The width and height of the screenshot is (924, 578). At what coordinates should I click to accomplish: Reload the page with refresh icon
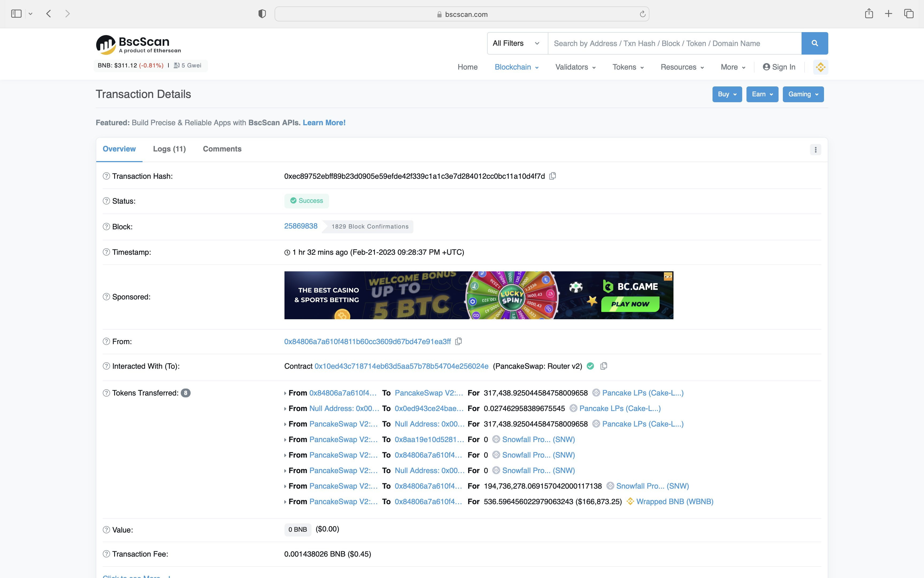pyautogui.click(x=642, y=14)
